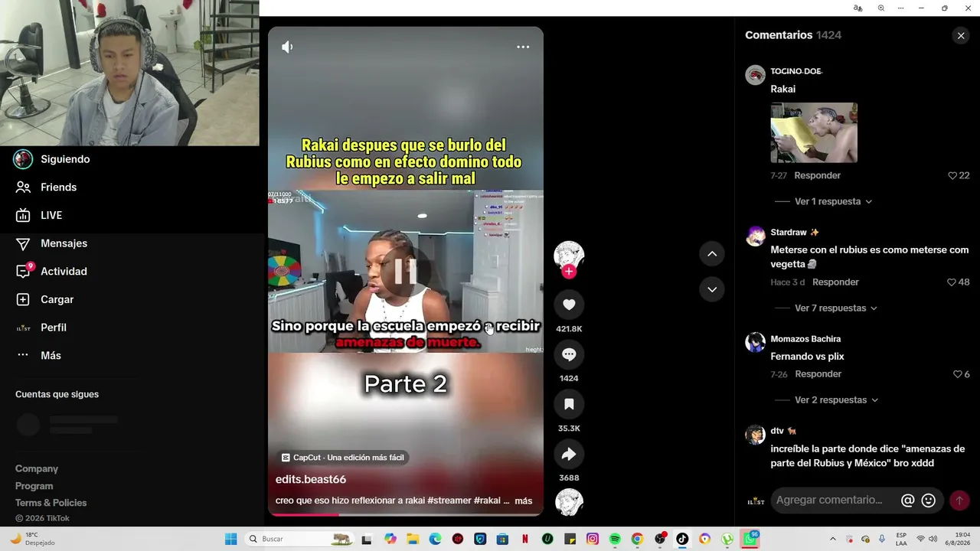Screen dimensions: 980x551
Task: Open the Terms & Policies footer link
Action: 51,503
